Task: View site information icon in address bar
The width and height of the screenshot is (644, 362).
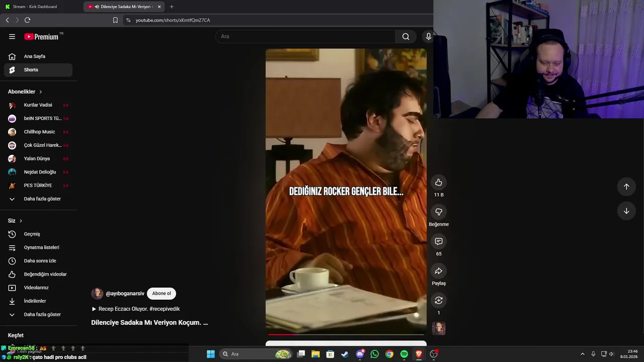Action: (x=128, y=20)
